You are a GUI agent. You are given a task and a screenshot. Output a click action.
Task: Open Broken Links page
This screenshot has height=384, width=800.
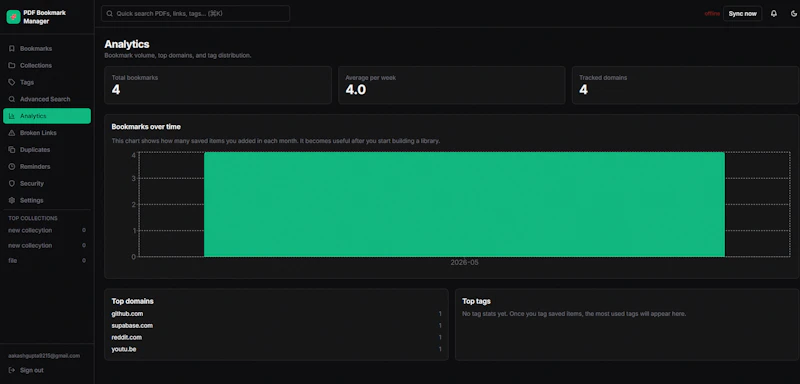(47, 133)
